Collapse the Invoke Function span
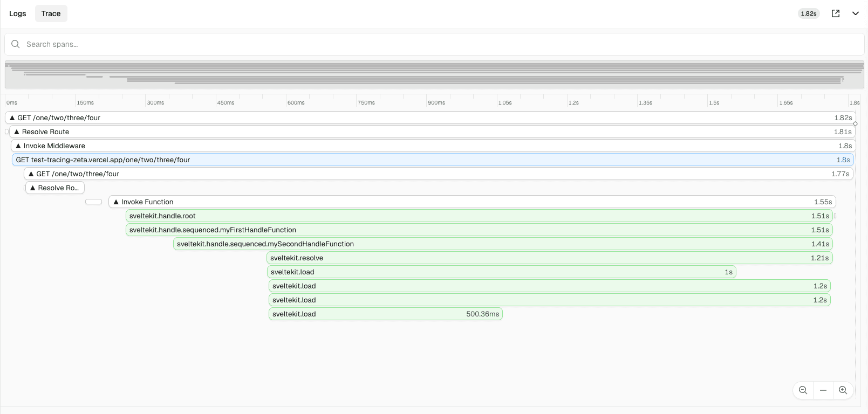Image resolution: width=868 pixels, height=414 pixels. [x=116, y=202]
